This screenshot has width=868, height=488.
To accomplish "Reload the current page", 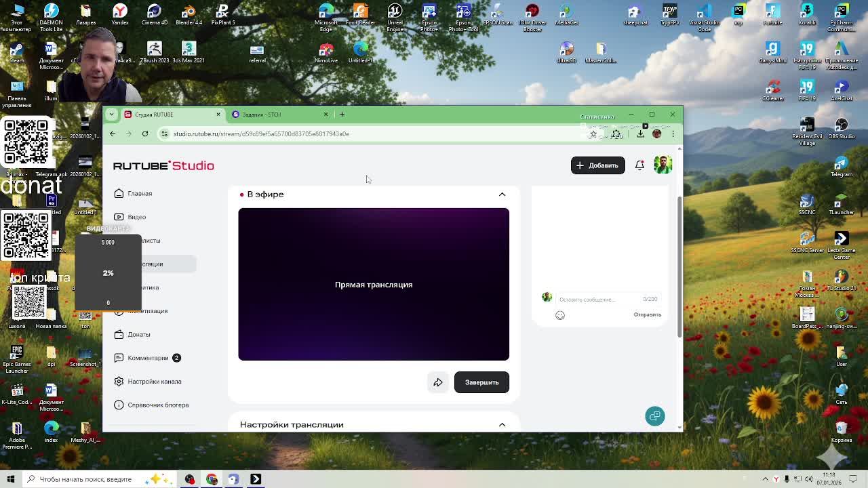I will coord(145,134).
